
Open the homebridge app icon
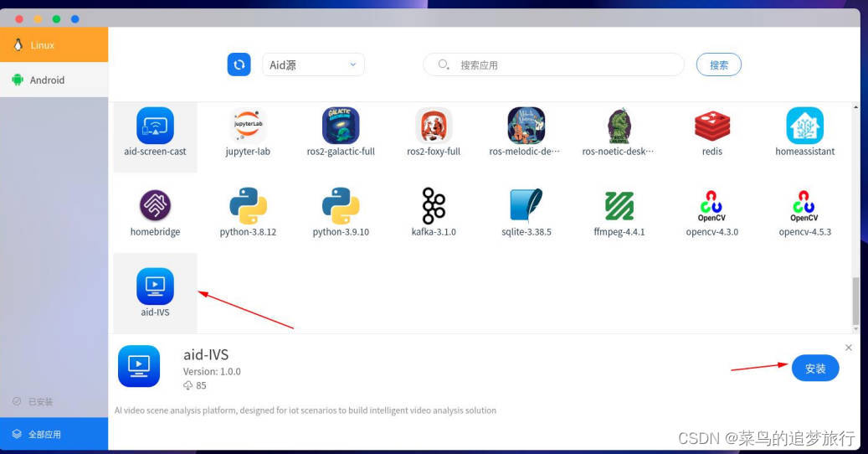[155, 205]
